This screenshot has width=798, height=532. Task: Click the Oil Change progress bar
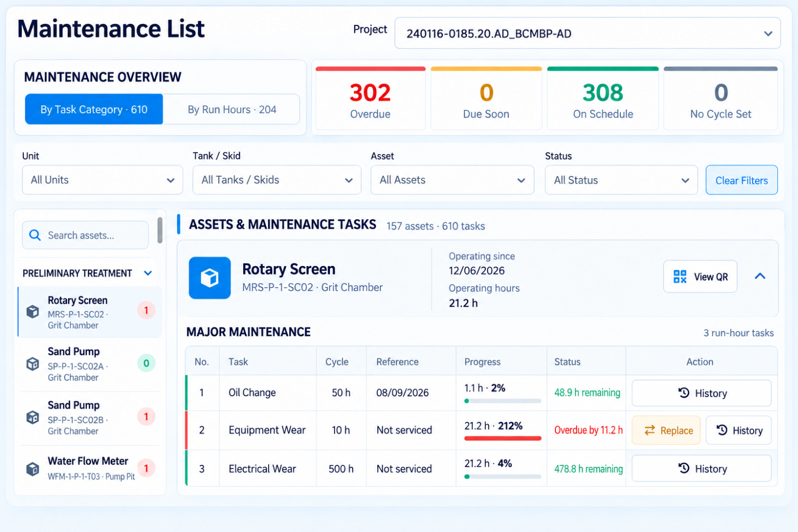(503, 401)
